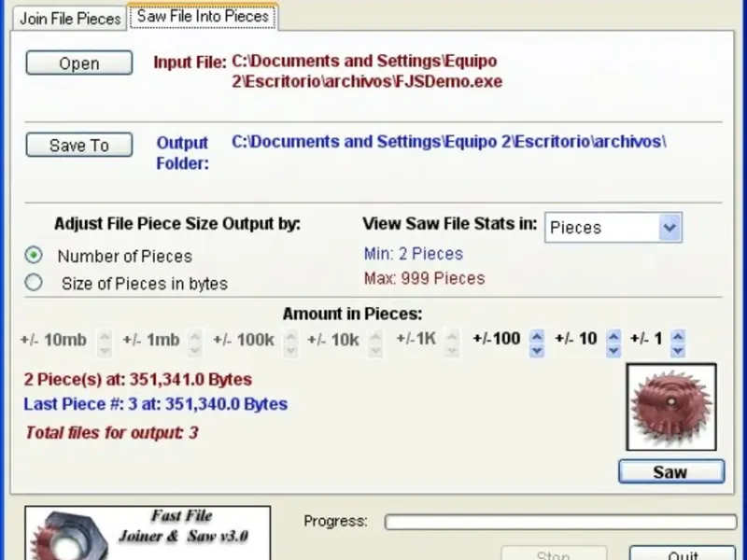Click the disabled +/- 1mb spinner

[194, 343]
